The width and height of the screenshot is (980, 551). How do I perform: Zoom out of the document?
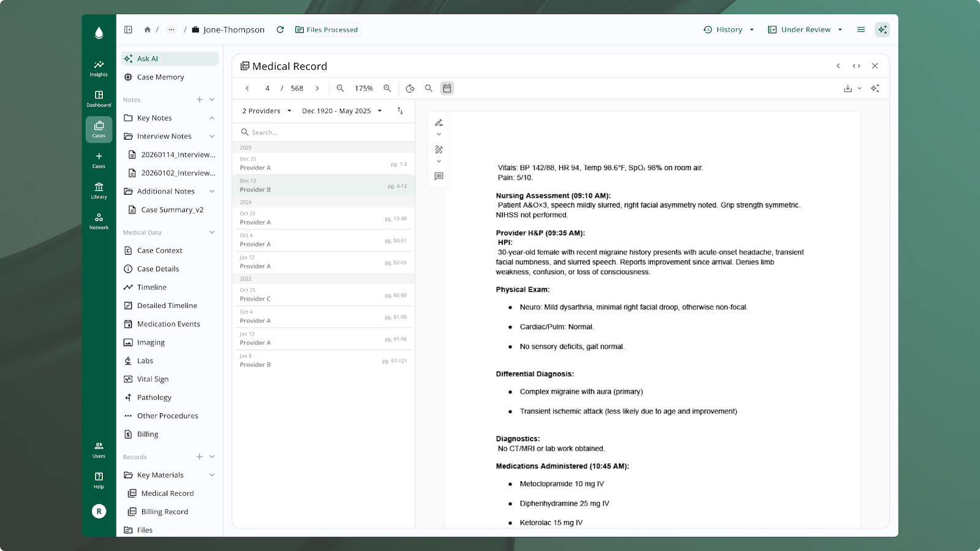click(x=340, y=88)
